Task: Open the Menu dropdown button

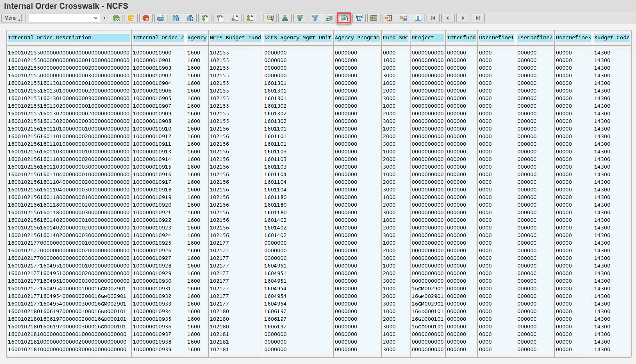Action: click(12, 18)
